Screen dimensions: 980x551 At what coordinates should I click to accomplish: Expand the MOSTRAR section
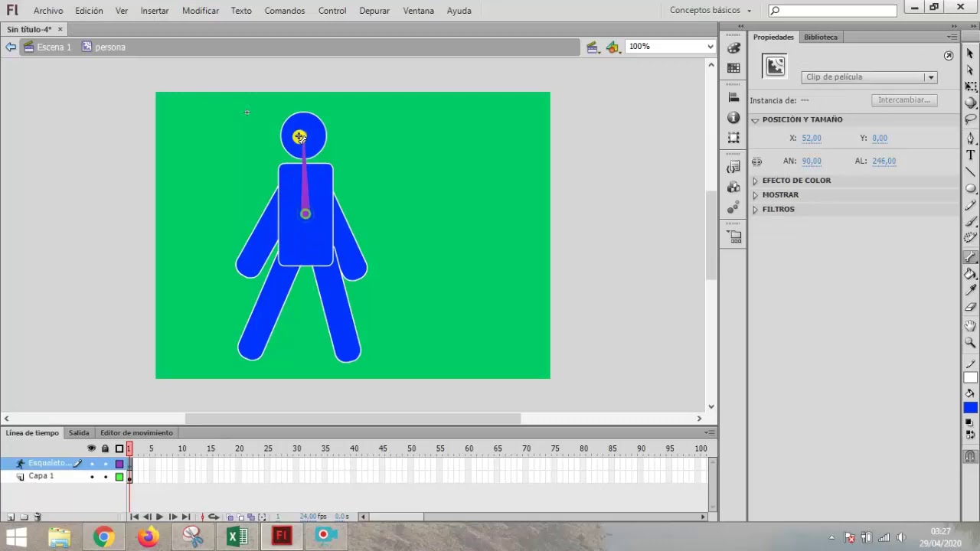755,195
